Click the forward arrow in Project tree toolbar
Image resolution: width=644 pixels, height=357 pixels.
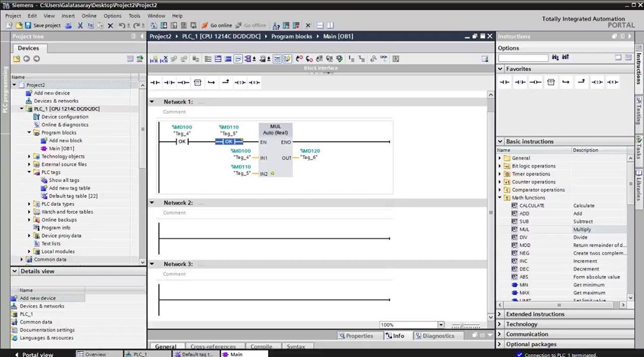(36, 59)
